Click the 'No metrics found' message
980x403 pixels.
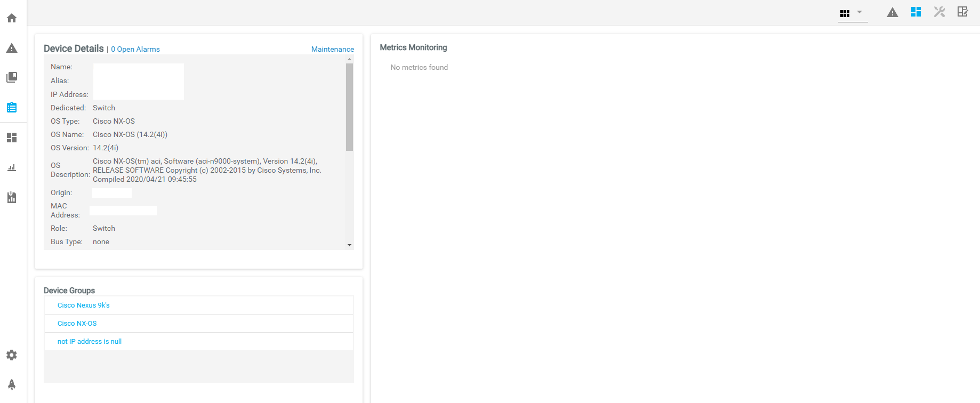click(419, 67)
